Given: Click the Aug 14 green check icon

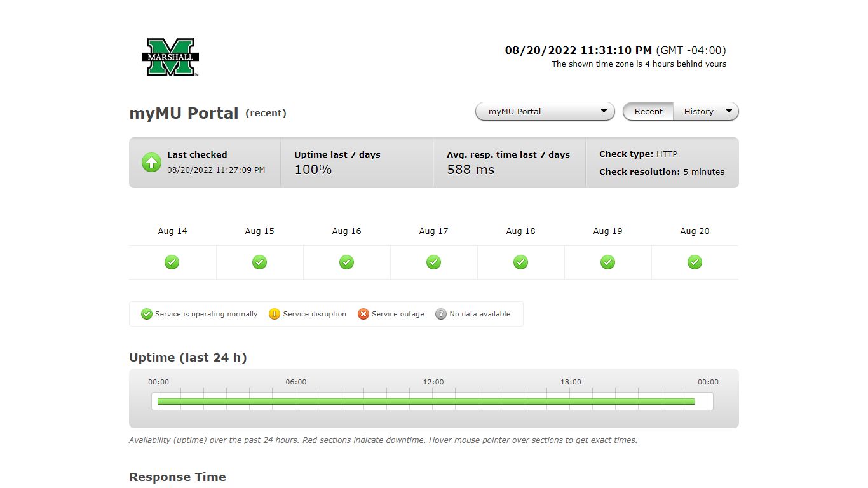Looking at the screenshot, I should tap(172, 262).
